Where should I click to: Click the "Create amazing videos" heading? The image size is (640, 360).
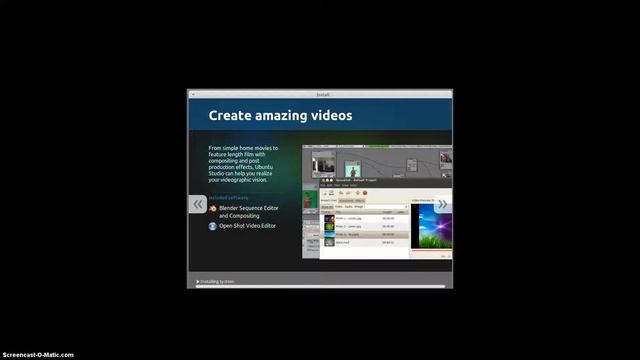(x=280, y=116)
